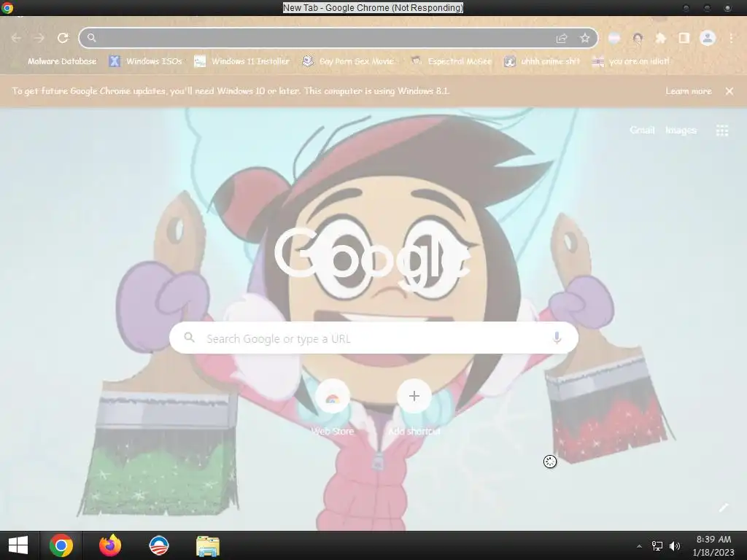This screenshot has height=560, width=747.
Task: Go back with the browser back arrow
Action: point(16,38)
